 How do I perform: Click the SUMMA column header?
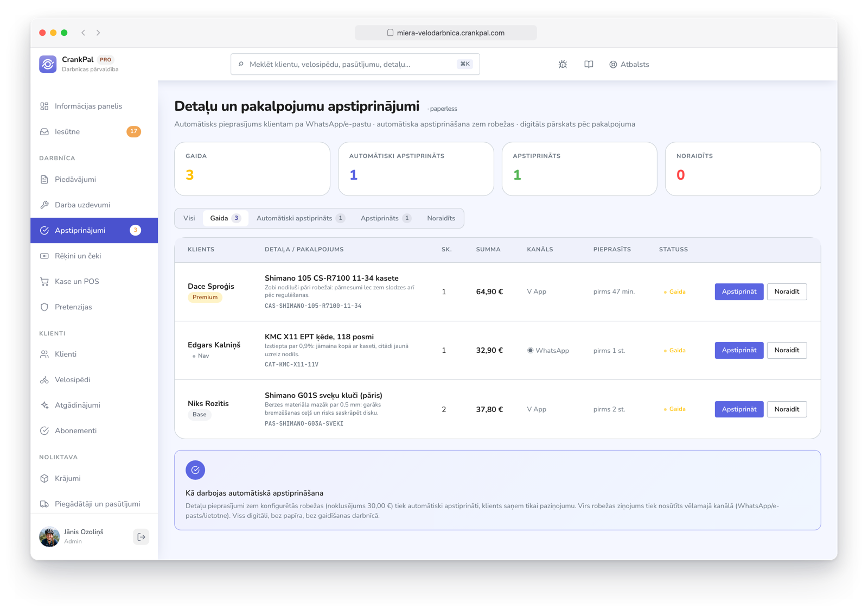coord(488,250)
